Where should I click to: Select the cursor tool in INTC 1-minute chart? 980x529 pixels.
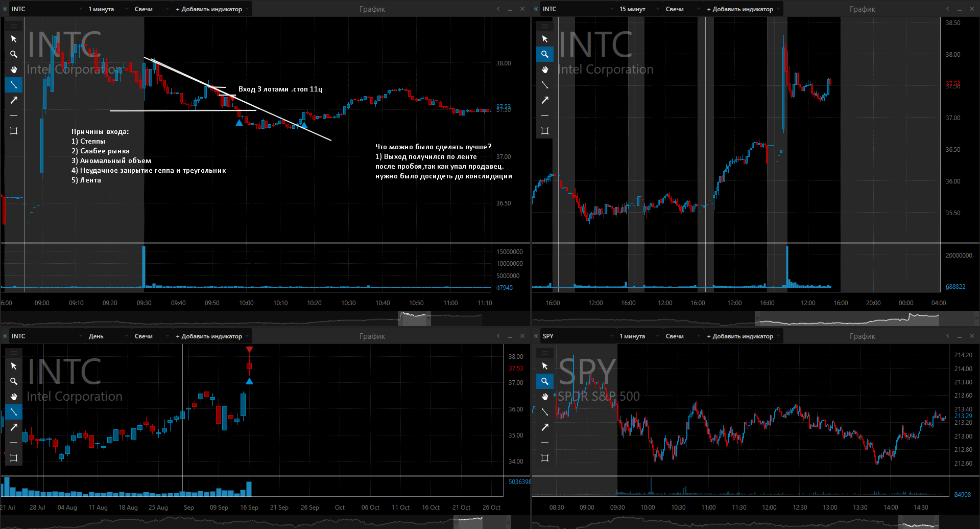pos(14,39)
